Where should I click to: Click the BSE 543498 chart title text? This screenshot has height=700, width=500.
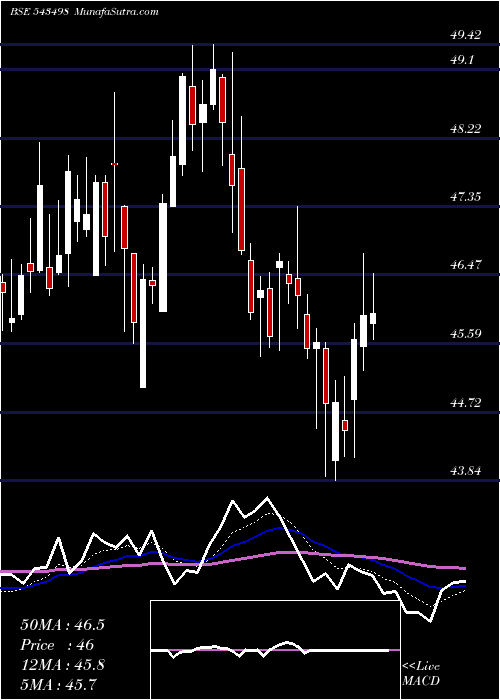click(39, 12)
